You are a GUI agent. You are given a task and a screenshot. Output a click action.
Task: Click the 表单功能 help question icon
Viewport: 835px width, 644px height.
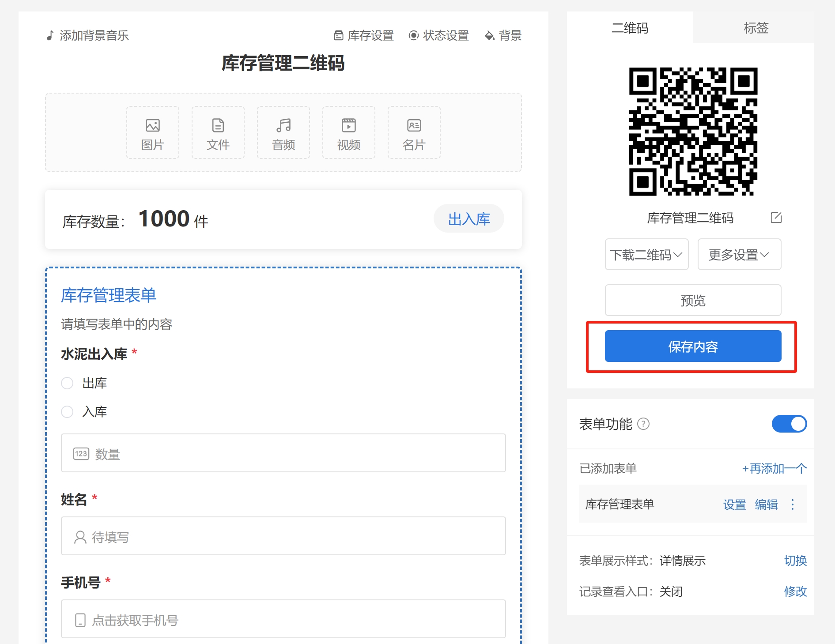pyautogui.click(x=644, y=424)
